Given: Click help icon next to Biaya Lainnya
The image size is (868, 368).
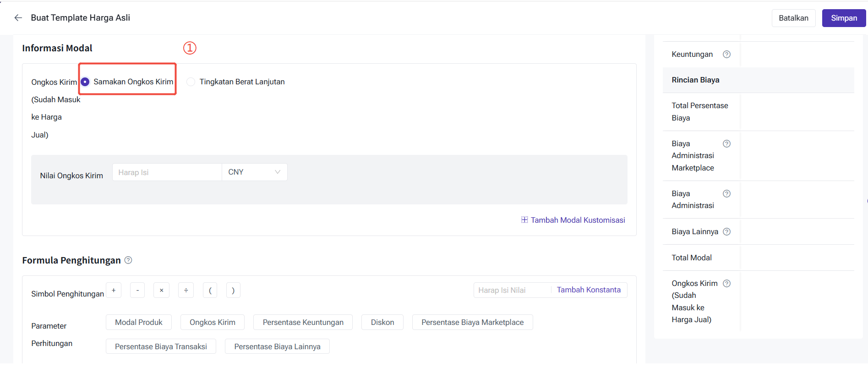Looking at the screenshot, I should tap(726, 232).
